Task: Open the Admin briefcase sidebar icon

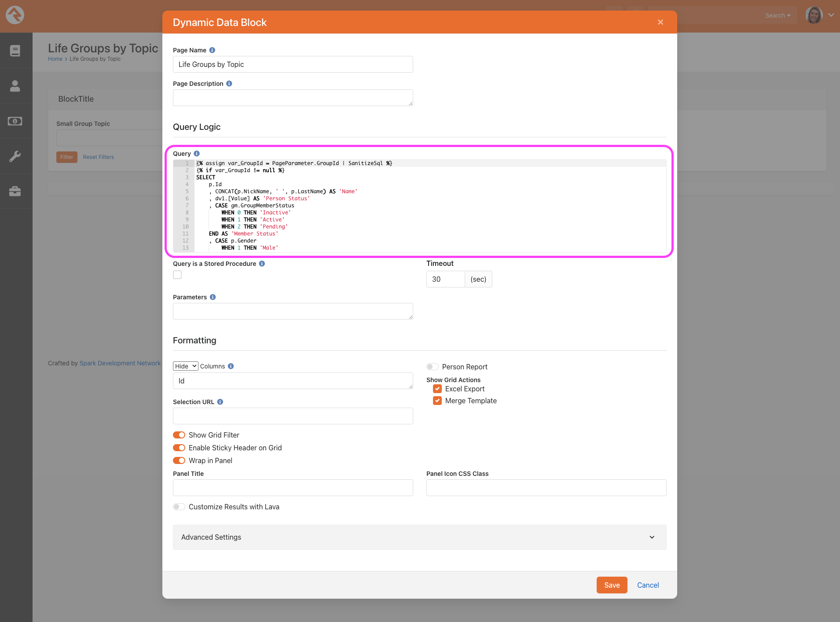Action: 15,191
